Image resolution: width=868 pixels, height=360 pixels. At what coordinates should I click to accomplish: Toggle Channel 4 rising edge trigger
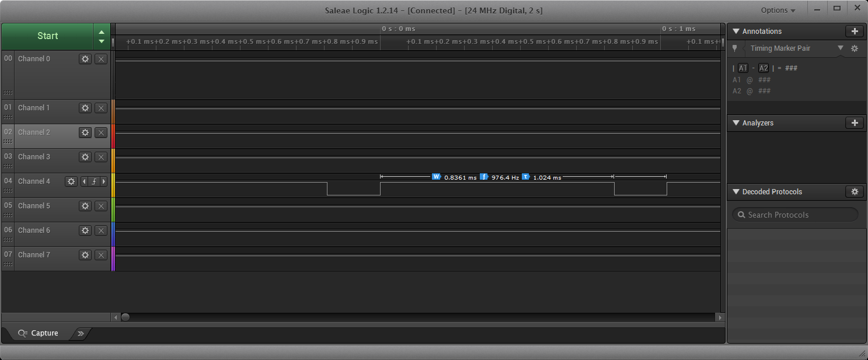[94, 181]
